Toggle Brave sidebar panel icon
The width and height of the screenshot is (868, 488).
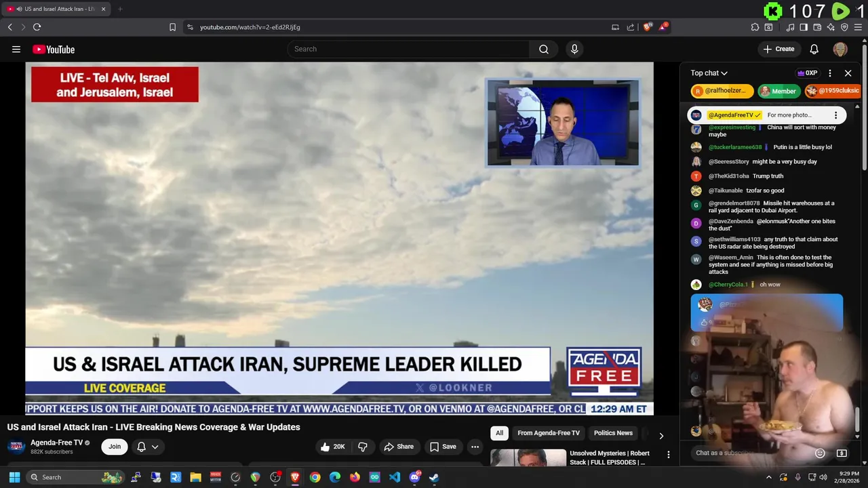tap(804, 27)
